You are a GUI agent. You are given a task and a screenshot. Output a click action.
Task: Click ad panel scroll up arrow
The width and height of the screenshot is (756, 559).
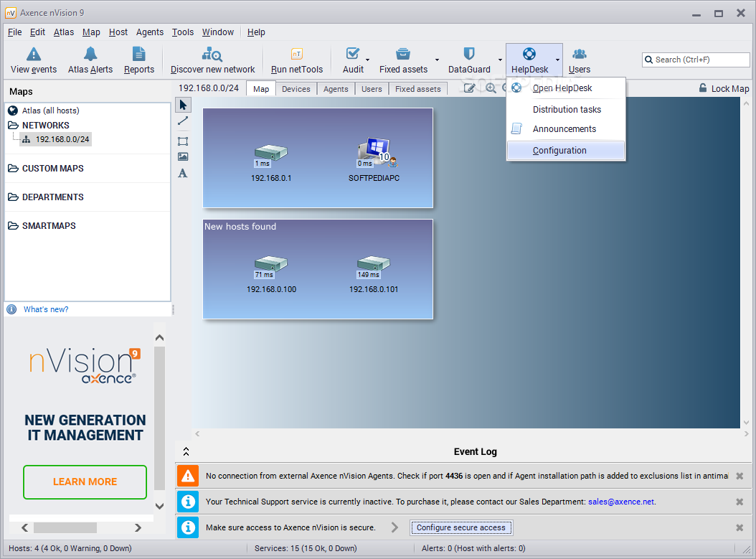tap(159, 338)
